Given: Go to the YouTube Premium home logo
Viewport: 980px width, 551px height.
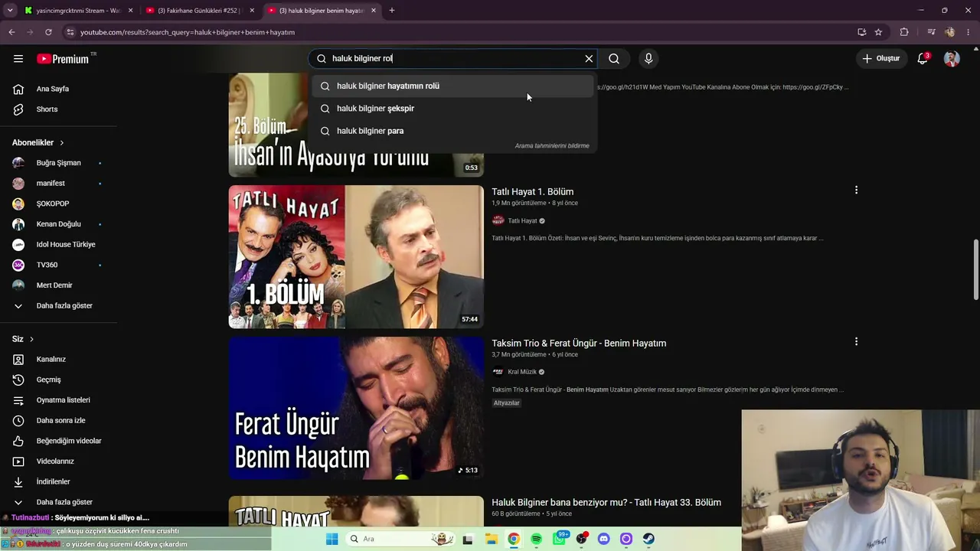Looking at the screenshot, I should click(x=64, y=59).
